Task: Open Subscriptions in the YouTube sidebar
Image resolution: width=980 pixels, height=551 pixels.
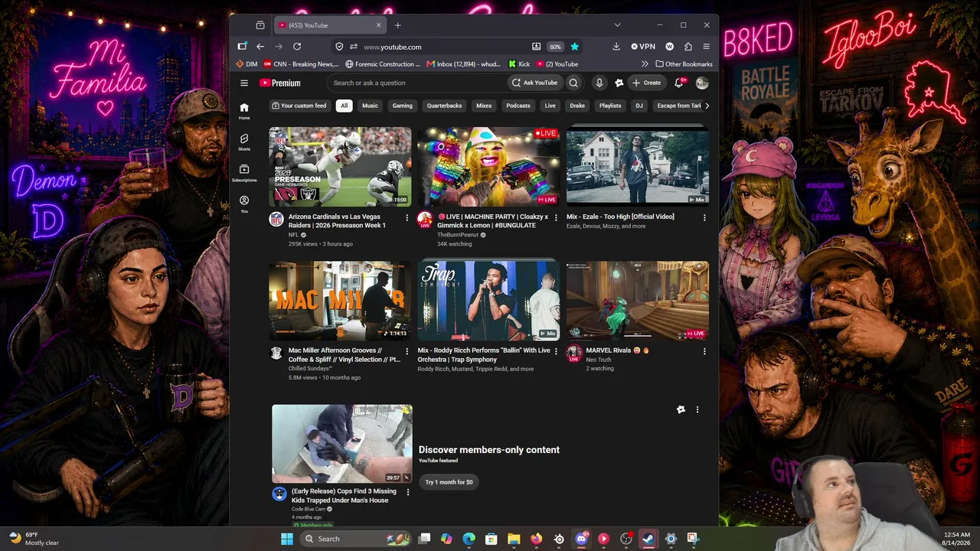Action: tap(244, 173)
